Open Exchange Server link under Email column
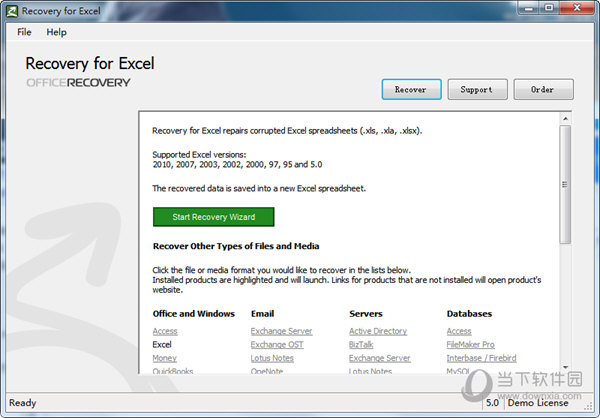The height and width of the screenshot is (418, 600). (281, 331)
